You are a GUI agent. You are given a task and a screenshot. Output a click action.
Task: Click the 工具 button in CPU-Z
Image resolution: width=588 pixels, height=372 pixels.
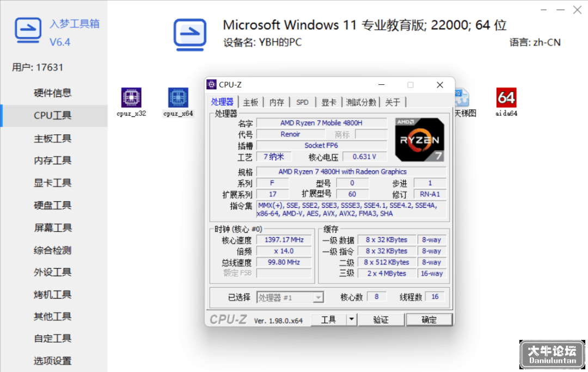328,320
